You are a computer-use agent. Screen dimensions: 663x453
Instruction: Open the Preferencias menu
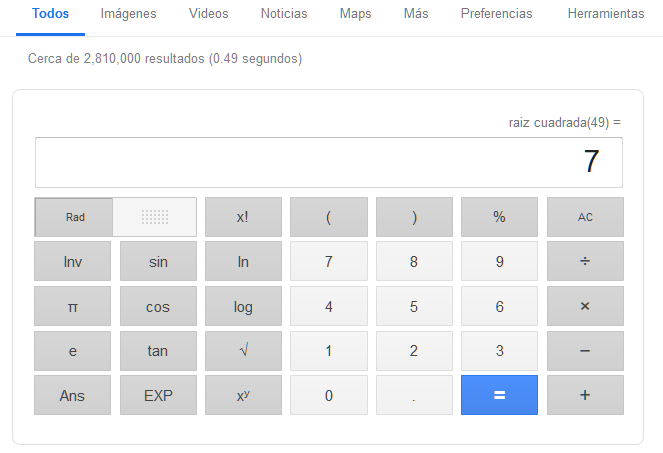(x=496, y=14)
